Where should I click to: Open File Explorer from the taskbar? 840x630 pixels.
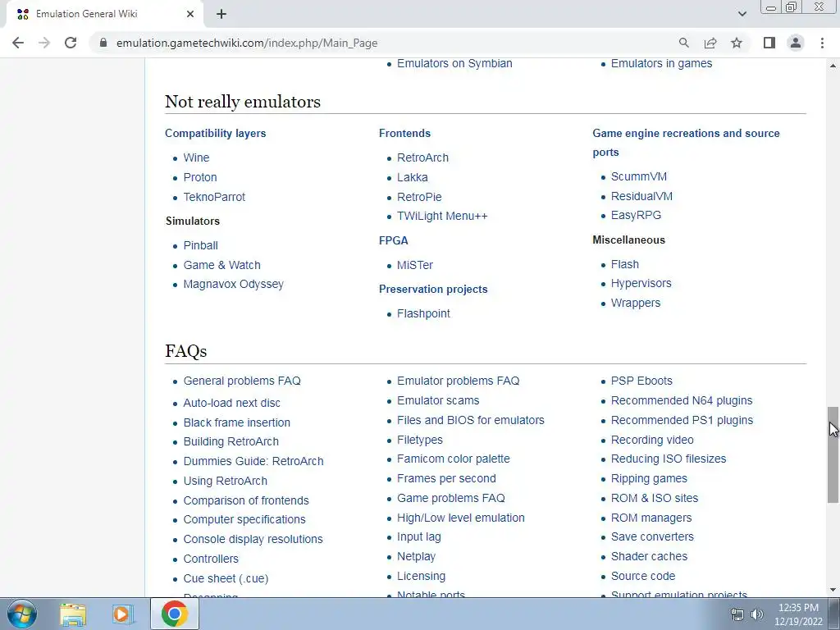73,614
